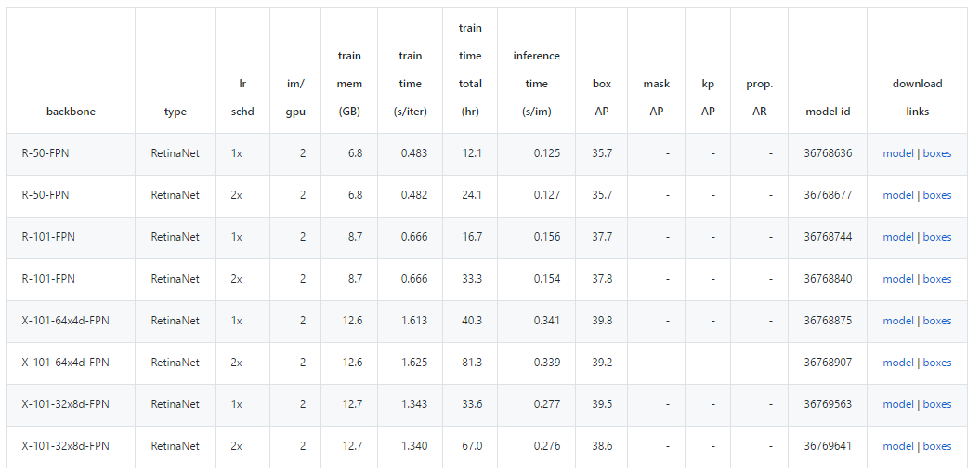Click boxes link in 36768744 row
The width and height of the screenshot is (980, 475).
tap(936, 237)
